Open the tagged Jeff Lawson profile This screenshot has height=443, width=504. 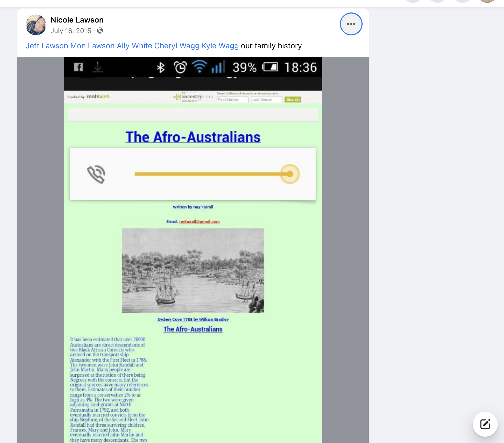coord(47,46)
